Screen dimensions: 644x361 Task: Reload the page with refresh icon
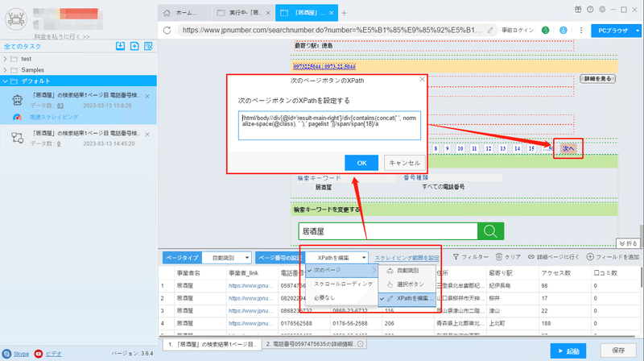click(167, 30)
